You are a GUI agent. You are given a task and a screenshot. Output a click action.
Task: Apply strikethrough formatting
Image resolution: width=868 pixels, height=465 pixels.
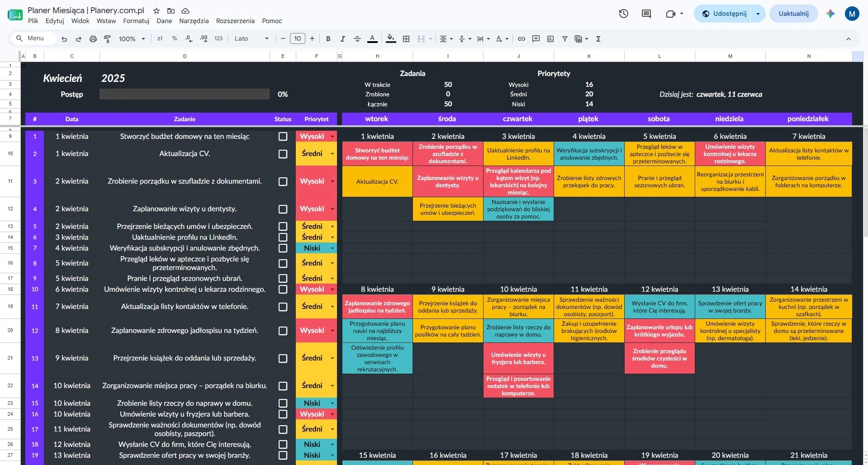pos(357,39)
